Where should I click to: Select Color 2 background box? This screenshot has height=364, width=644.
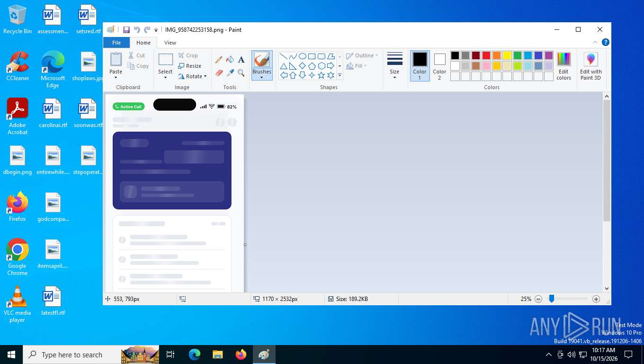point(439,66)
